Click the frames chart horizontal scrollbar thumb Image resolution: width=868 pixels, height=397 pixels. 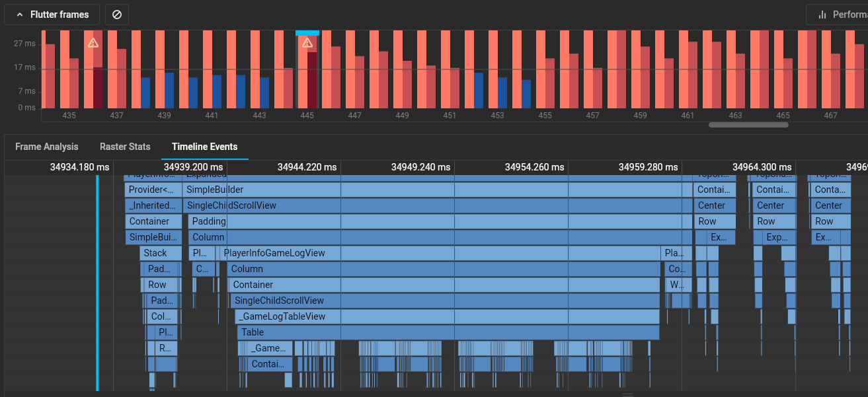point(748,124)
